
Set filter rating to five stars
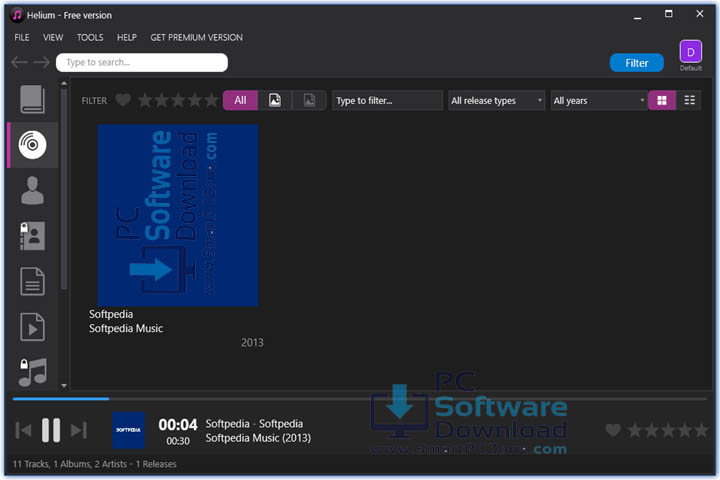(x=211, y=100)
